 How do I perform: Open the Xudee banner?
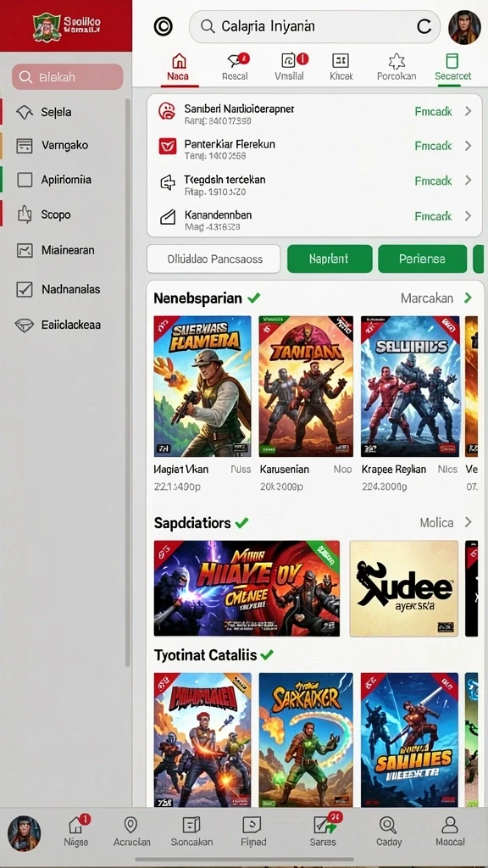[x=404, y=588]
